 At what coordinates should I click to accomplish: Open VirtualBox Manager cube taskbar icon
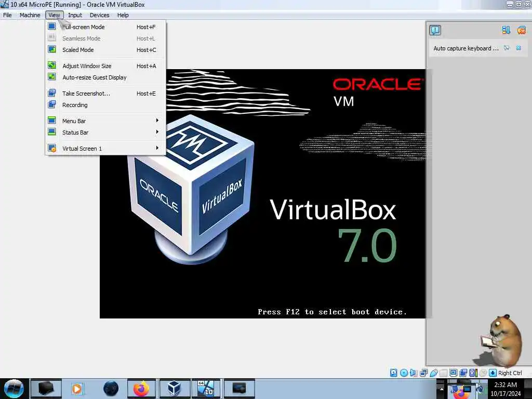point(174,389)
